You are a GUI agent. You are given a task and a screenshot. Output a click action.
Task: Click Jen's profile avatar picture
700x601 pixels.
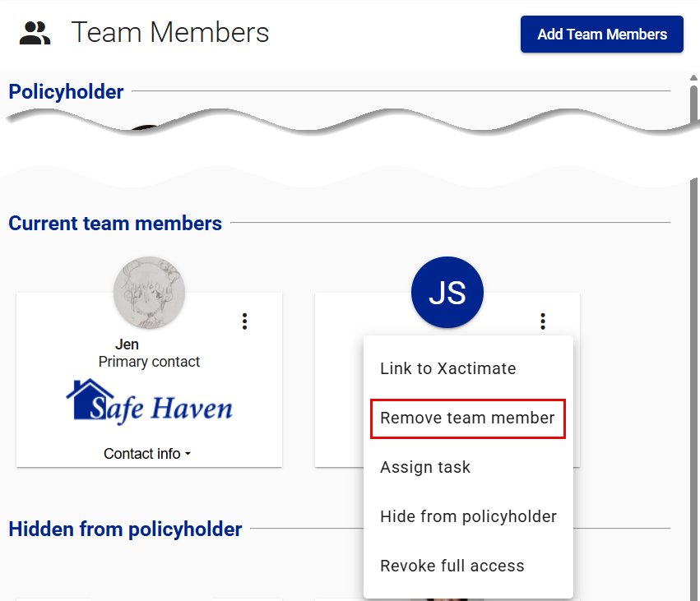pos(149,292)
